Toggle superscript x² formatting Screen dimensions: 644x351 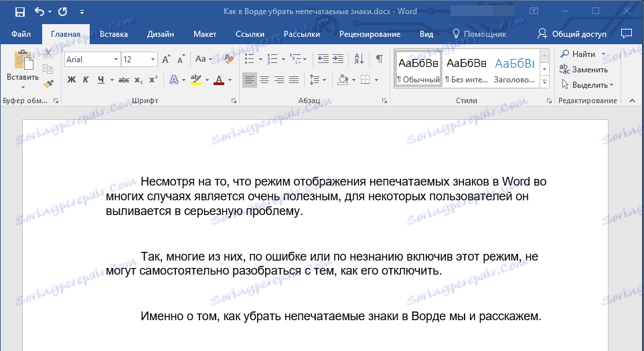point(153,80)
